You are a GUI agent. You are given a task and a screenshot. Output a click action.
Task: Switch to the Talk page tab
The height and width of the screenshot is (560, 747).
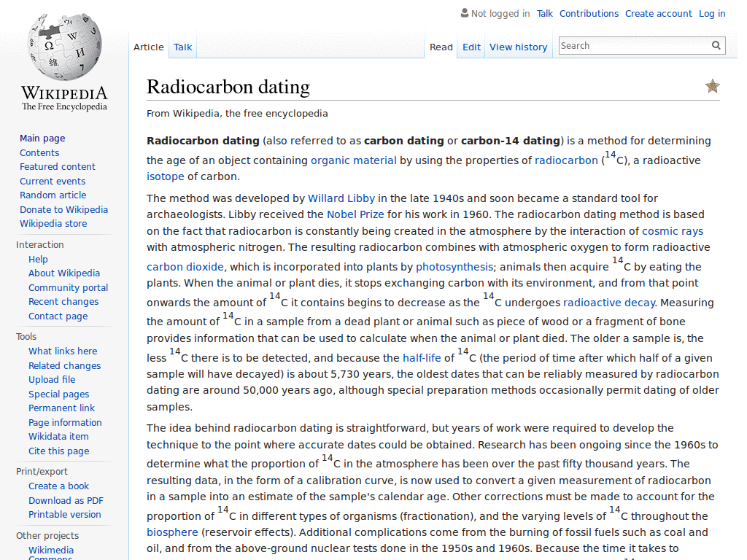(182, 47)
